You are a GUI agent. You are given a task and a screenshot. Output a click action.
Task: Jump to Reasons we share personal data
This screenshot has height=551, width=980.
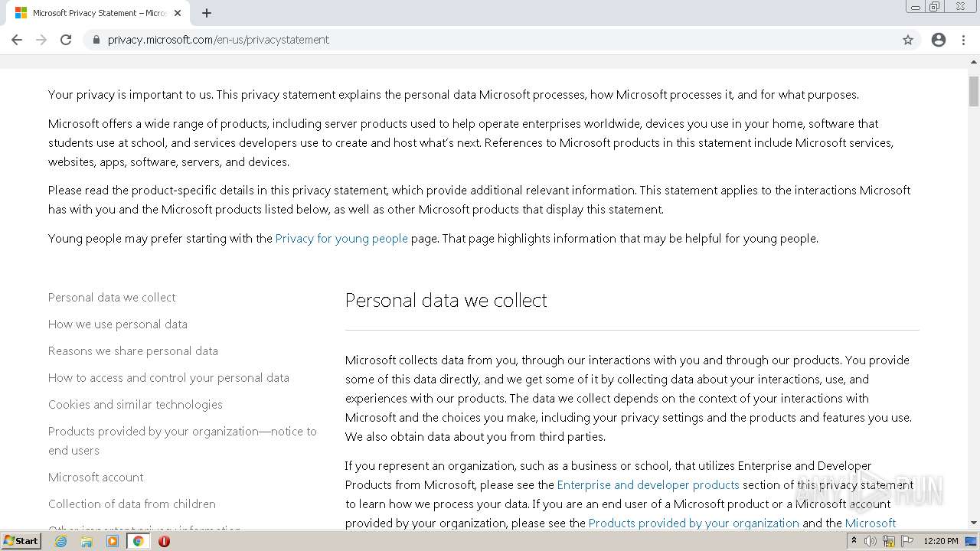(x=133, y=350)
